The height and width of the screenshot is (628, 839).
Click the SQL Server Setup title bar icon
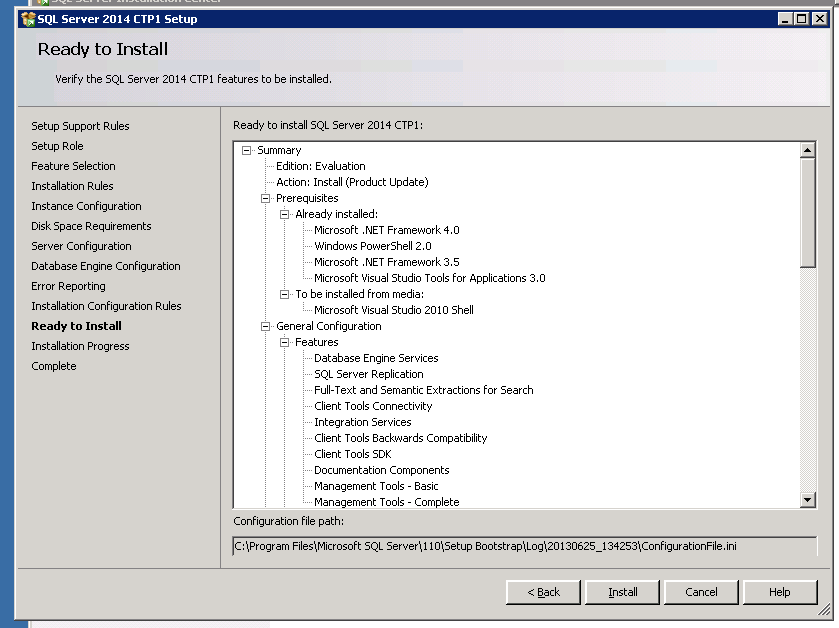click(28, 19)
